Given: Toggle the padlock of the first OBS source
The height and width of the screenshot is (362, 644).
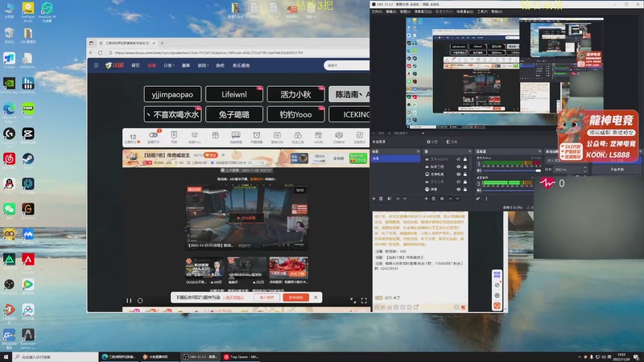Looking at the screenshot, I should [465, 159].
